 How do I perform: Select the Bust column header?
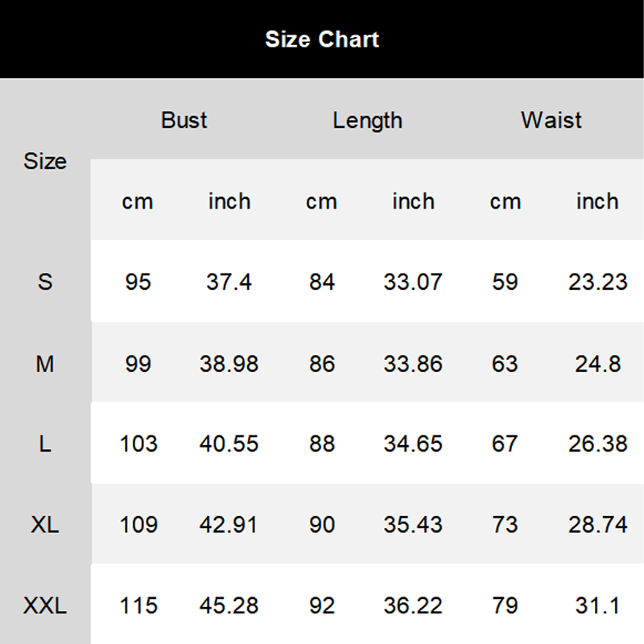tap(184, 121)
